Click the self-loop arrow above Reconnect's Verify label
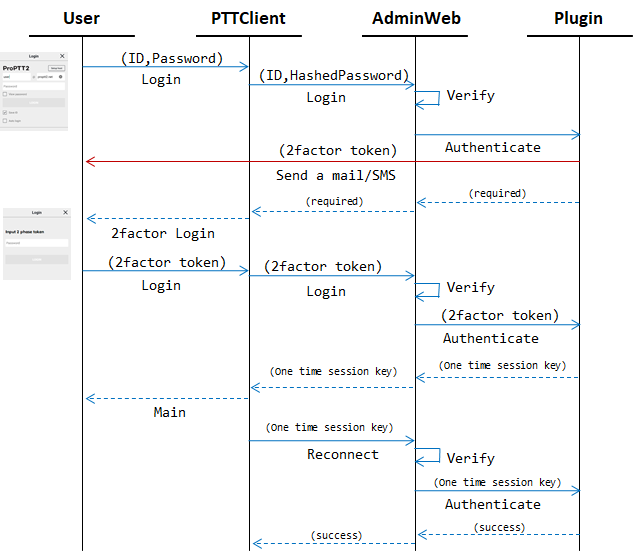The height and width of the screenshot is (551, 636). coord(428,457)
